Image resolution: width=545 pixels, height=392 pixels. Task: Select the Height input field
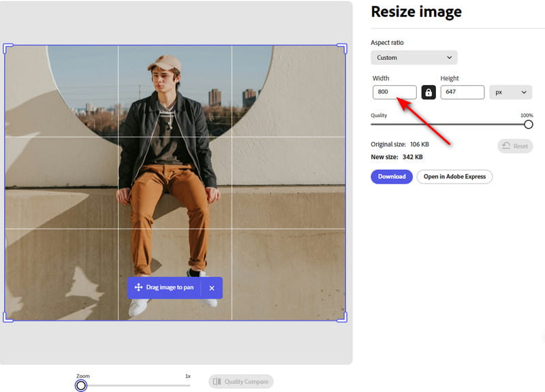click(x=462, y=92)
